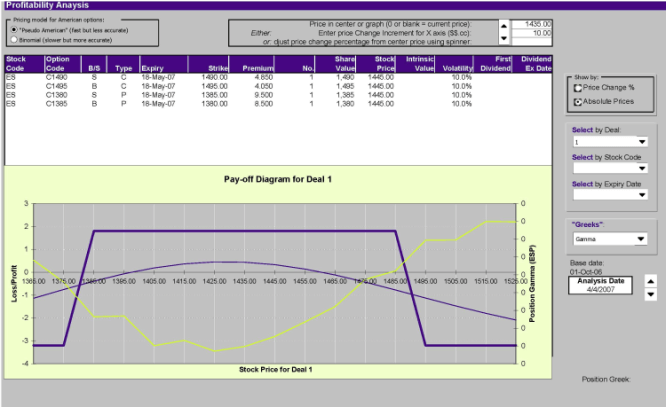The image size is (666, 407).
Task: Select the C1490 option row
Action: click(57, 76)
